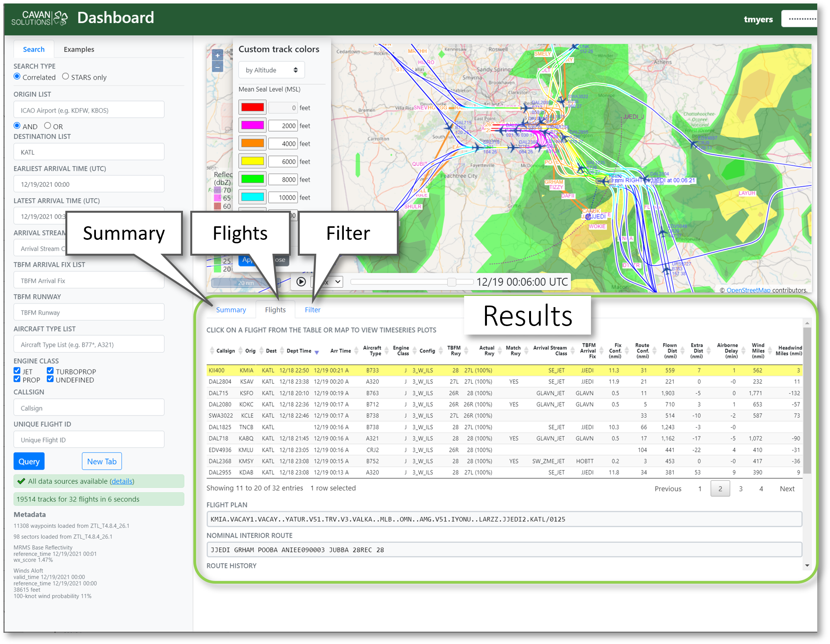Click the magenta 2000 feet color swatch
Viewport: 830px width, 644px height.
252,125
